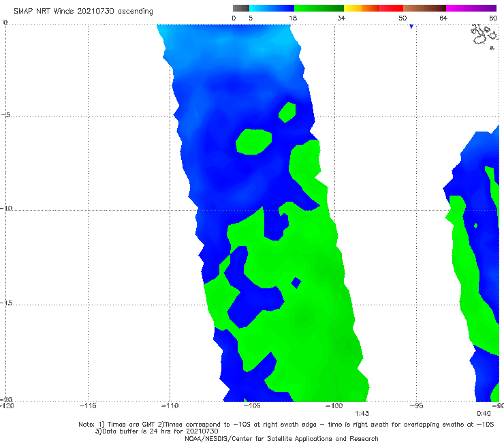The image size is (504, 443).
Task: Click the blue triangle marker at the top edge
Action: tap(411, 27)
